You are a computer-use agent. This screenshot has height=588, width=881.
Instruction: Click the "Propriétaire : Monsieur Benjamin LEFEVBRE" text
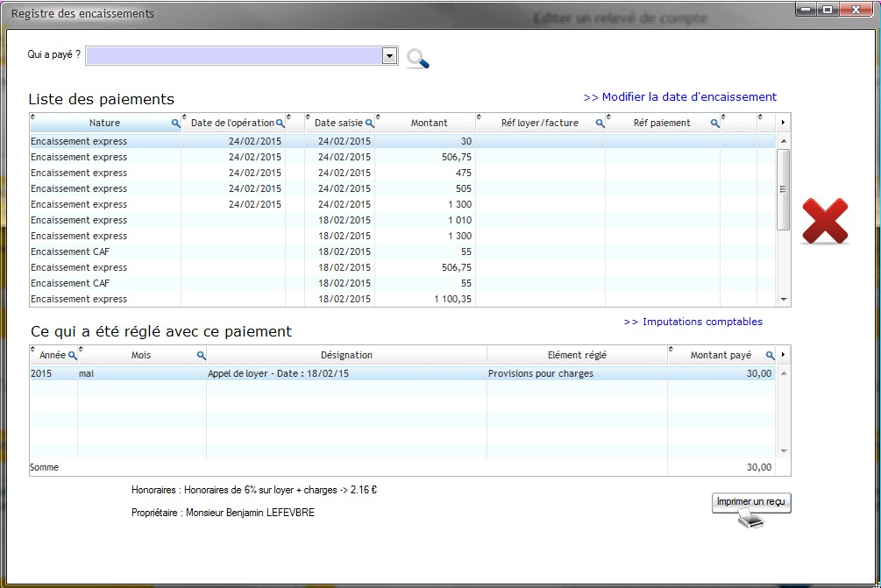click(x=223, y=513)
